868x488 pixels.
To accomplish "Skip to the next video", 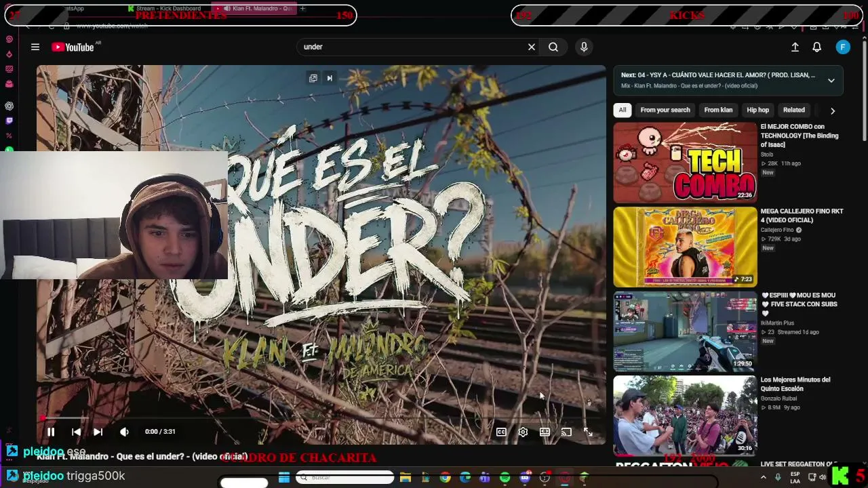I will [x=98, y=432].
